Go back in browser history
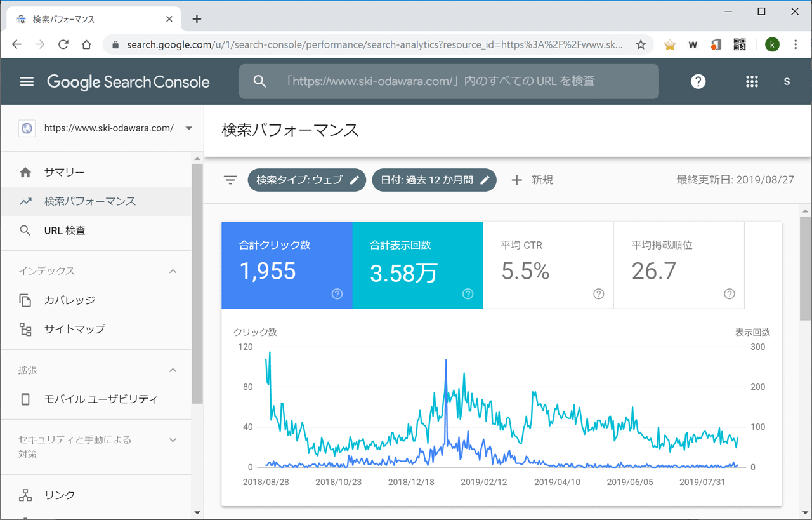 17,44
